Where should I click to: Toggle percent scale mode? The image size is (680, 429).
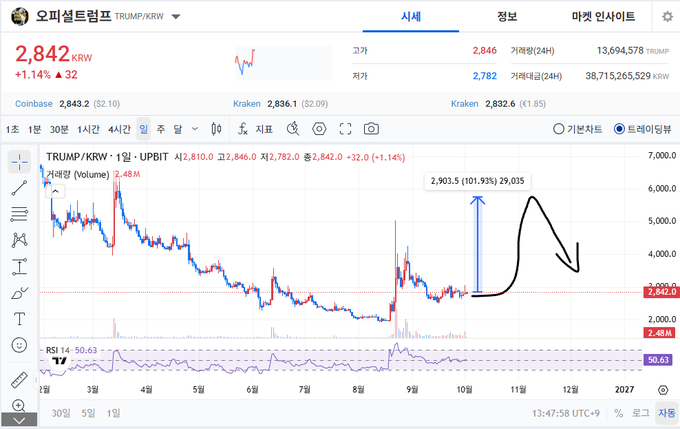point(618,413)
